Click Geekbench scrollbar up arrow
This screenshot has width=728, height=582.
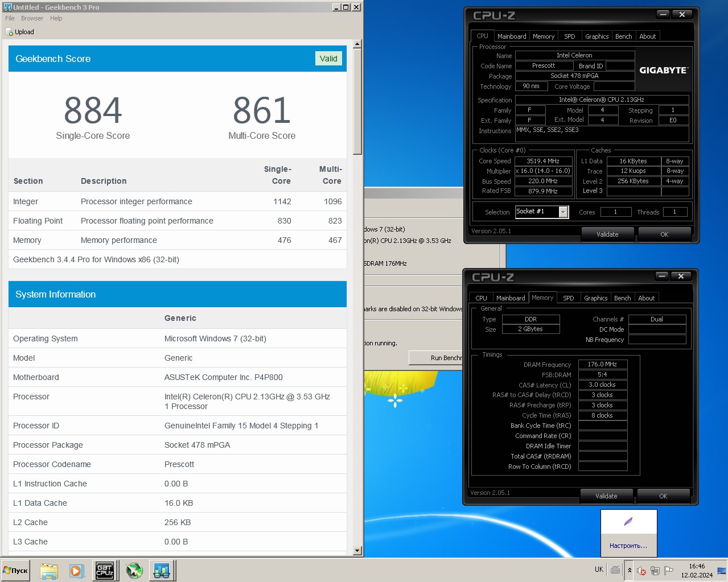pos(357,44)
